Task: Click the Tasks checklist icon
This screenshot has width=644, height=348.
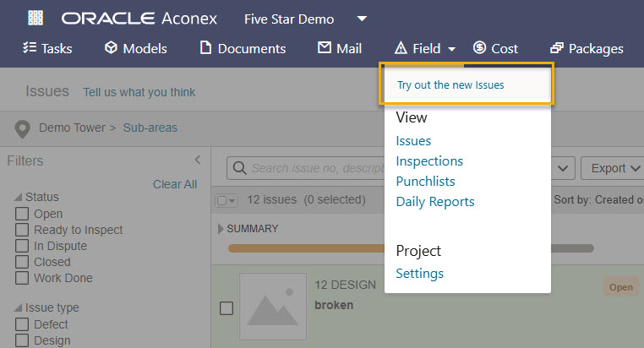Action: click(x=30, y=47)
